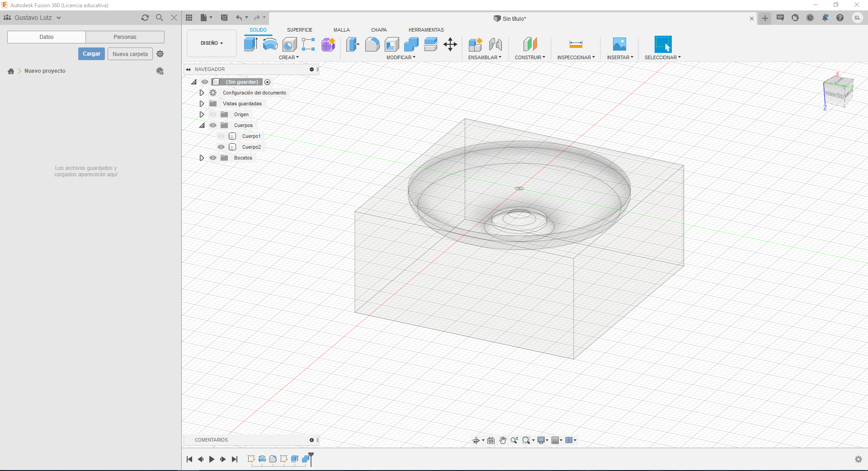
Task: Open the DISEÑO workspace dropdown
Action: pyautogui.click(x=212, y=43)
